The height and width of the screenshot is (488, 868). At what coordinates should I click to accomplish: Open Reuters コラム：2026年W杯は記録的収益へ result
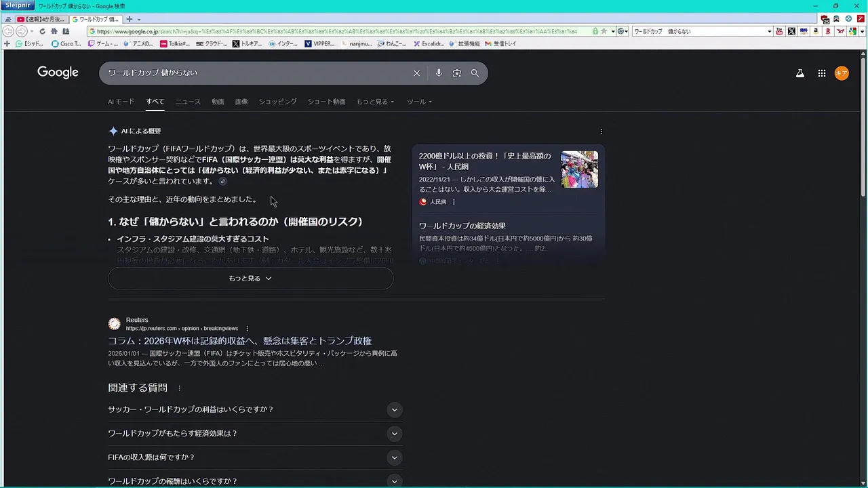[x=239, y=341]
